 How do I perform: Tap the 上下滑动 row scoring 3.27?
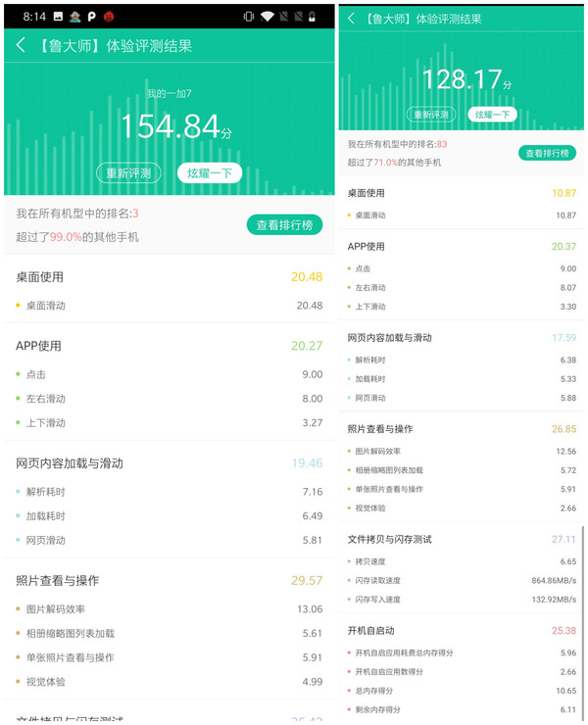click(x=169, y=422)
